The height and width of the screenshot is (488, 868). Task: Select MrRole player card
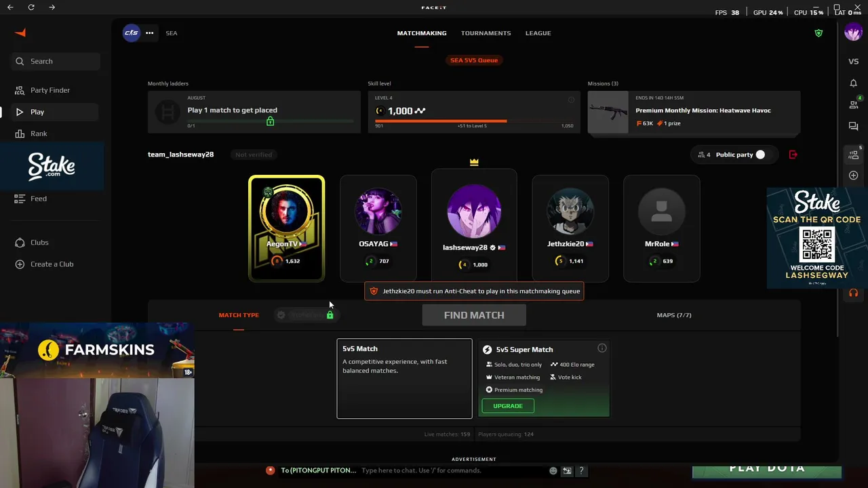[x=661, y=228]
